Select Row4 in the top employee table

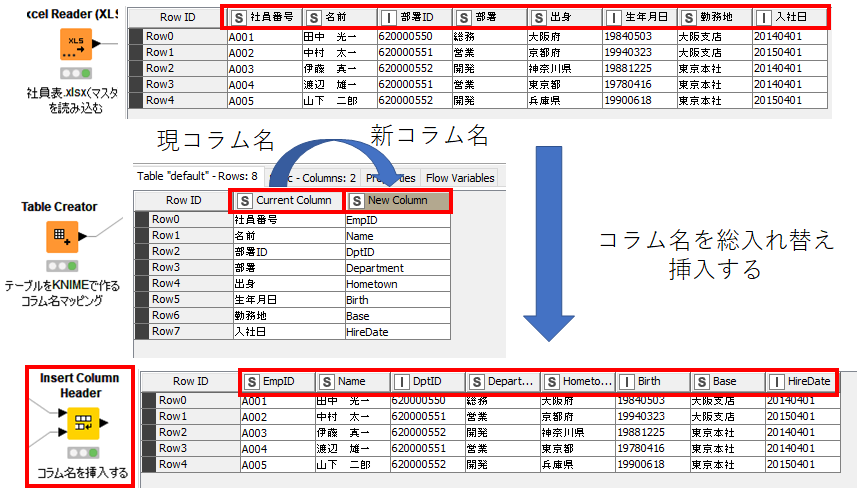click(x=178, y=101)
